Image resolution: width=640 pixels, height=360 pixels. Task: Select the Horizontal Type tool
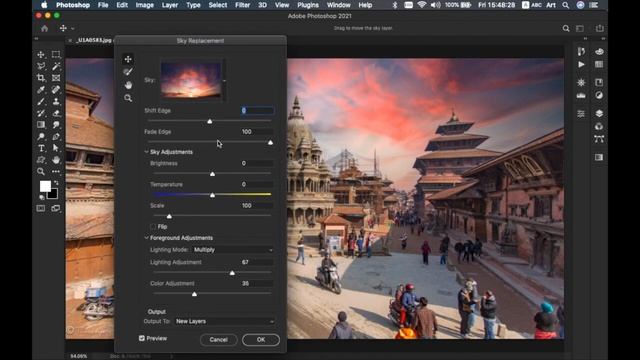[x=41, y=148]
